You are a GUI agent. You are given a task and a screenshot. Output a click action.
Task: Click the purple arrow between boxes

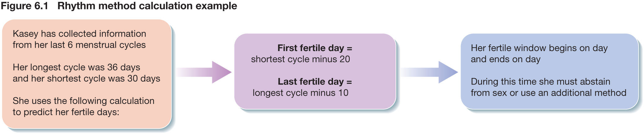pos(204,72)
